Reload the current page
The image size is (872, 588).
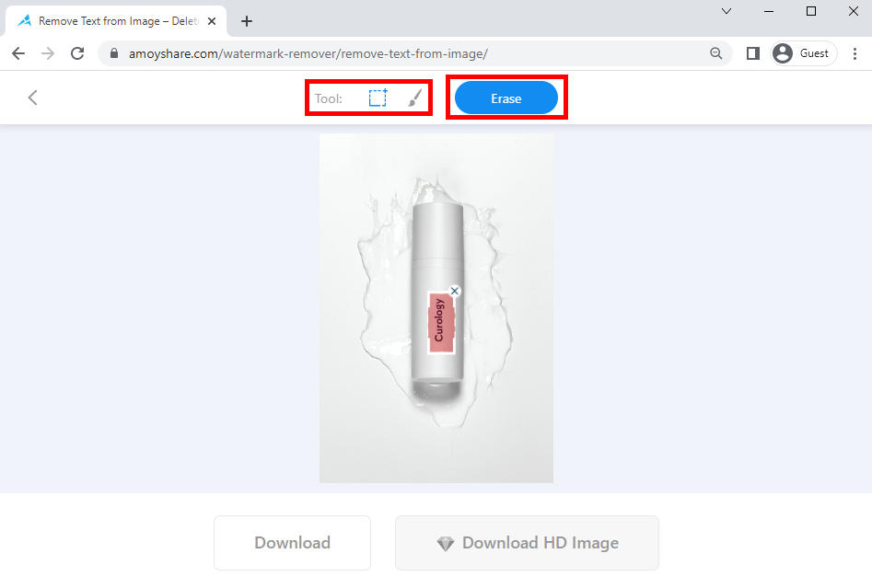tap(77, 53)
